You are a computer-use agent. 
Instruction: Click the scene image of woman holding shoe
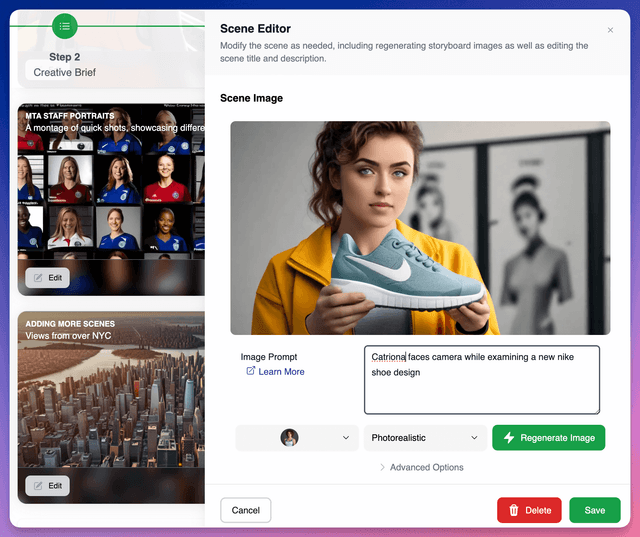[420, 228]
